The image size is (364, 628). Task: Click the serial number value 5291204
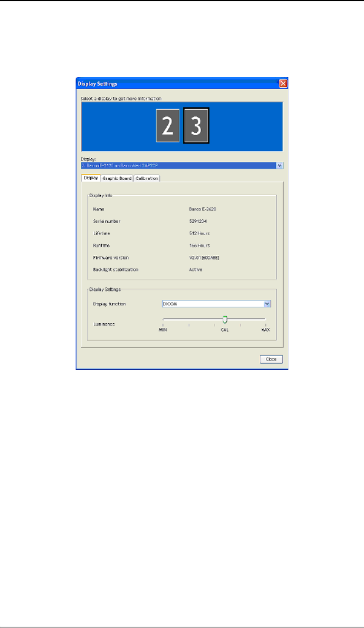[198, 221]
